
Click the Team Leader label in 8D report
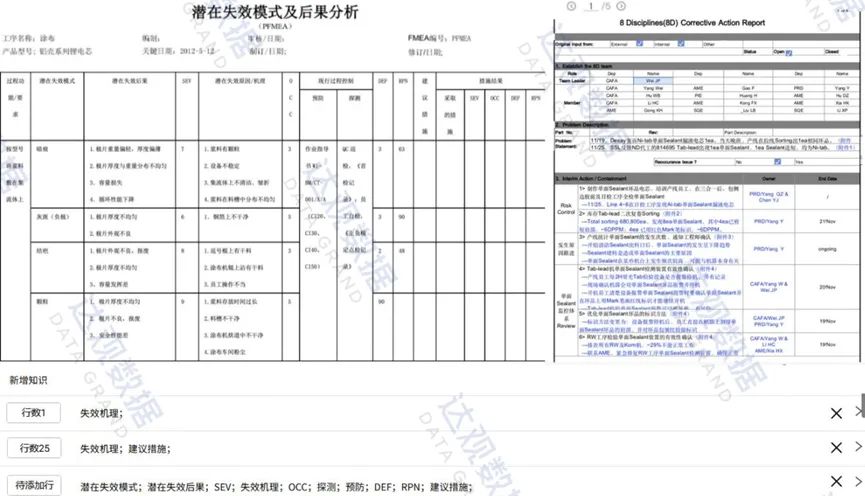point(572,81)
